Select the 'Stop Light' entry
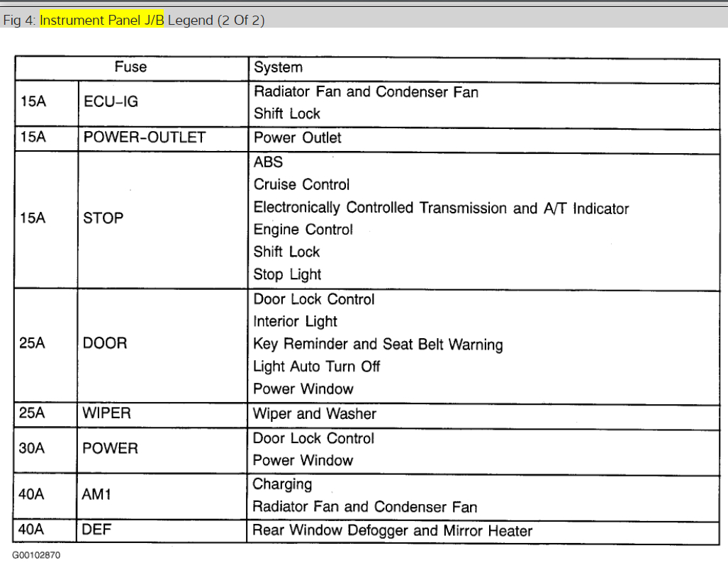 (287, 274)
